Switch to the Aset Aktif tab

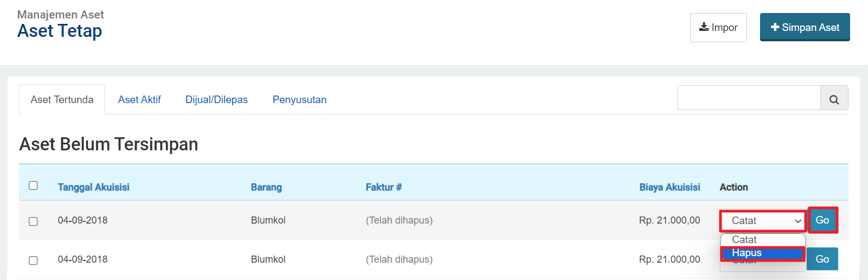(x=139, y=100)
